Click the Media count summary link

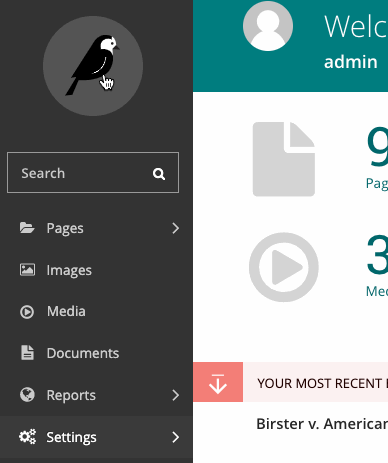(377, 267)
